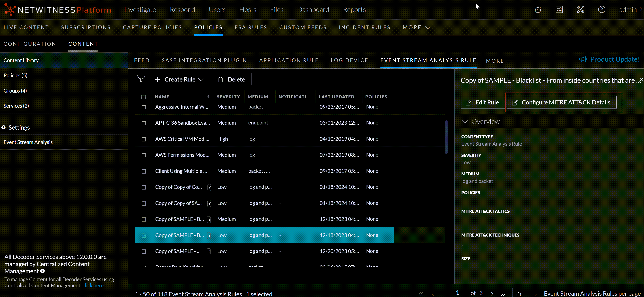Screen dimensions: 644x297
Task: Click the Configure MITRE ATT&CK Details button
Action: [562, 102]
